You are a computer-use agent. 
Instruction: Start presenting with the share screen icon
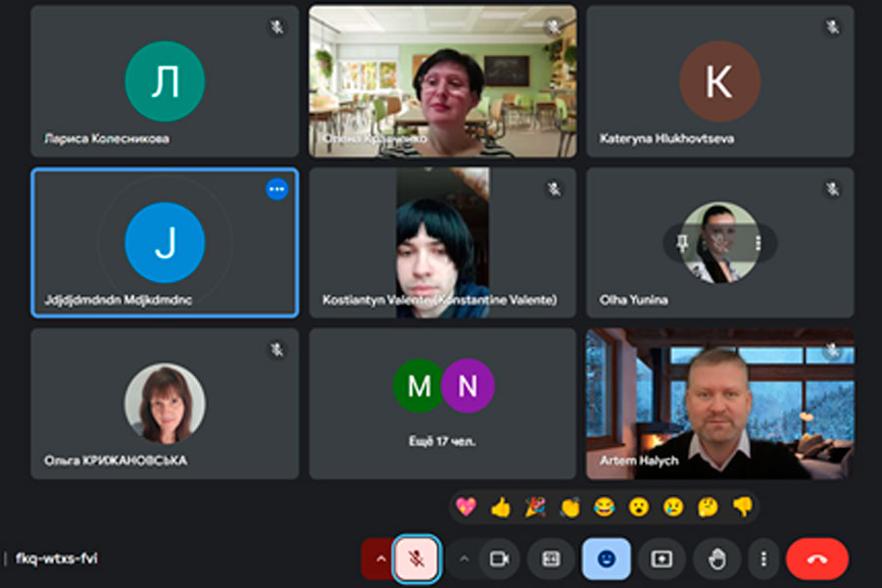661,559
